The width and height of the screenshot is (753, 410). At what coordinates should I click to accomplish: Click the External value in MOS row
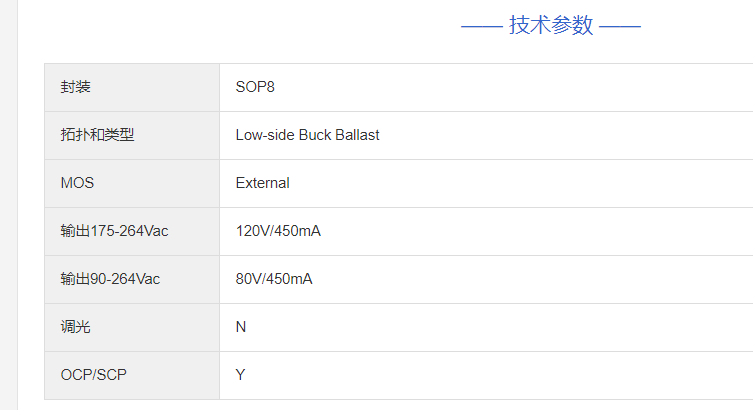(x=263, y=183)
